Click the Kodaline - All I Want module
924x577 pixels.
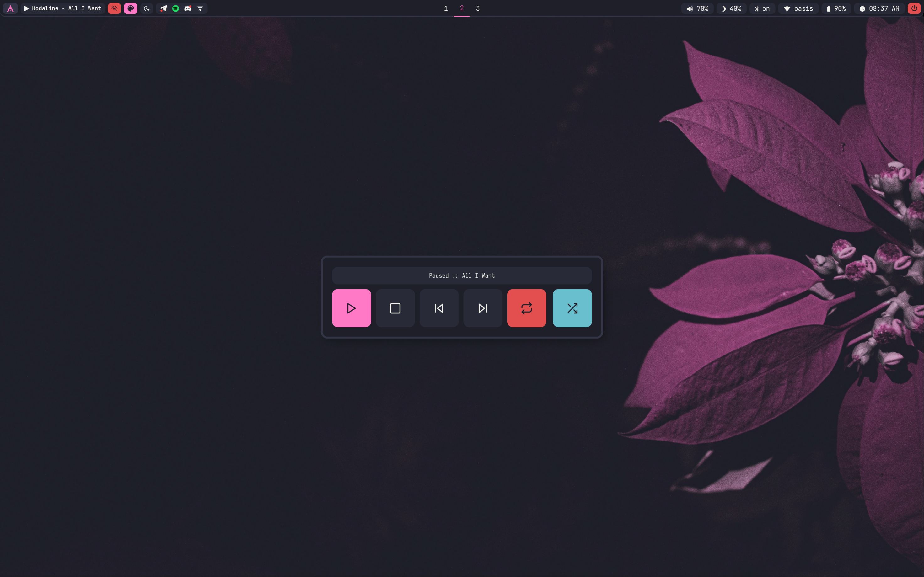coord(63,8)
